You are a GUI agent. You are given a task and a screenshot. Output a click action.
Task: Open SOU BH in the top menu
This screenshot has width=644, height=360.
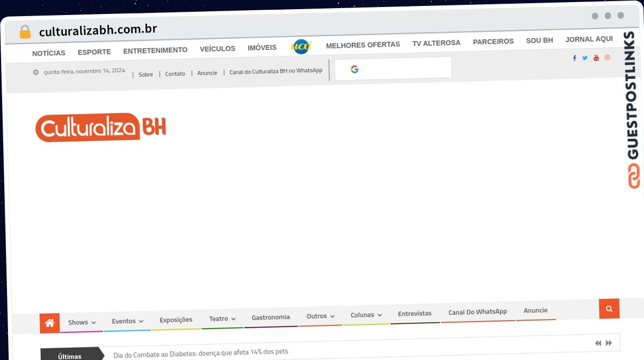539,40
